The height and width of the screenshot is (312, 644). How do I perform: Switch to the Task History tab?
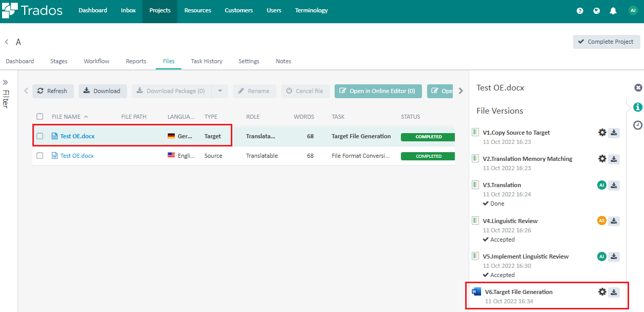pyautogui.click(x=207, y=61)
